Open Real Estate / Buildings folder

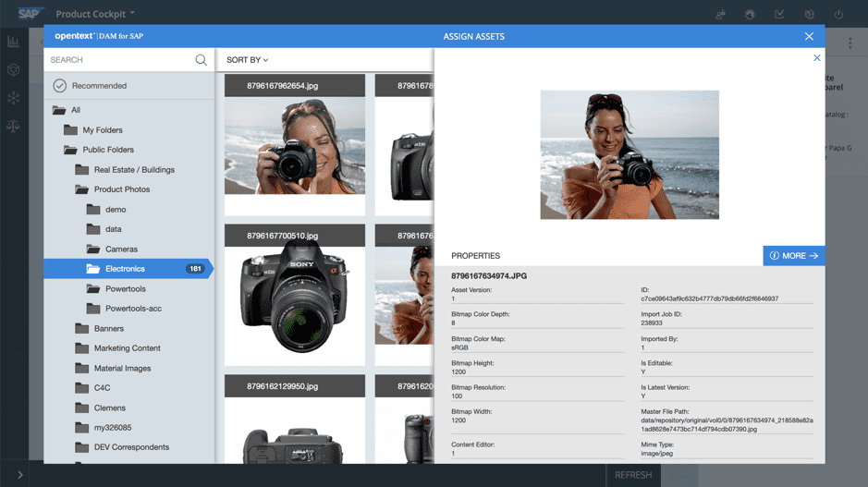[125, 170]
